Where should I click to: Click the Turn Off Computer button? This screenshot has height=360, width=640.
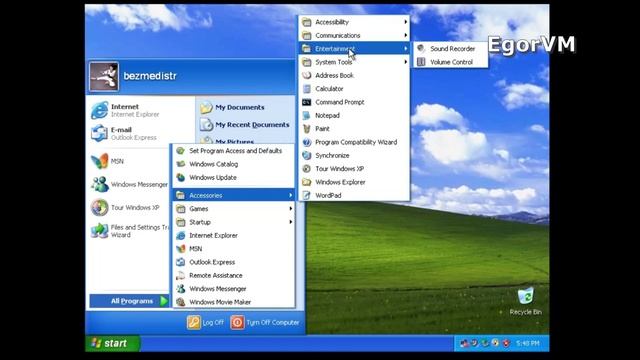tap(265, 322)
